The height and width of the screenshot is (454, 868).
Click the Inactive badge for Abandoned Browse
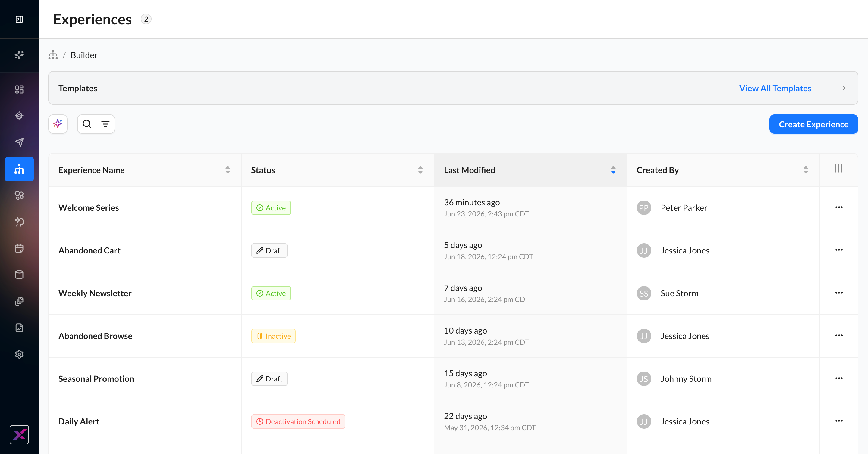point(273,336)
